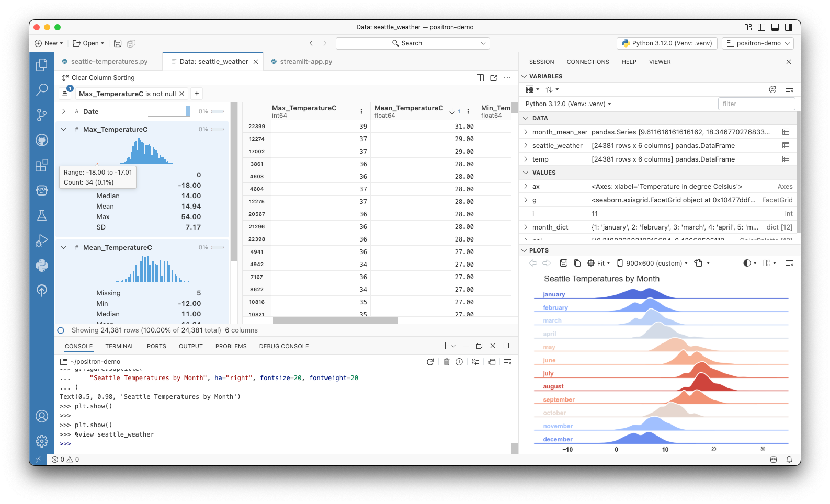Open the HELP tab

[629, 62]
